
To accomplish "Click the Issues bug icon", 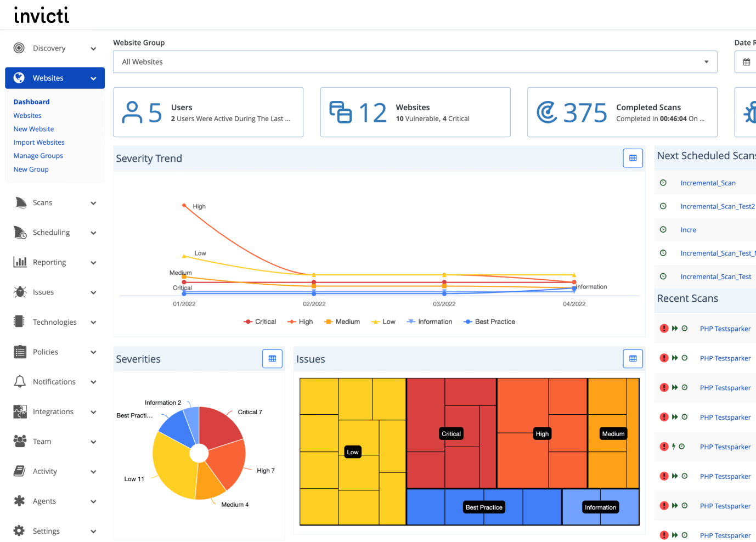I will pos(20,292).
